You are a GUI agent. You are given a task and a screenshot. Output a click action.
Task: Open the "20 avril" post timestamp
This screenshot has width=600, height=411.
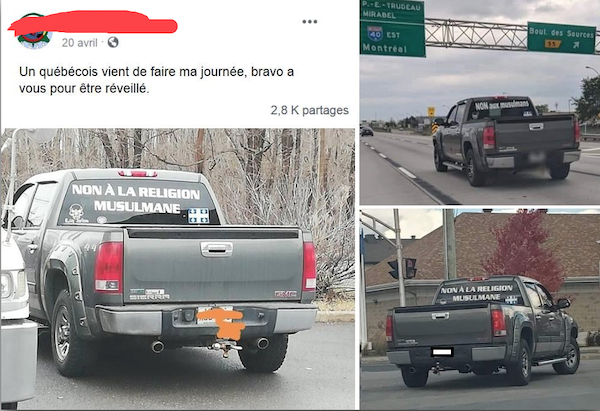[x=80, y=42]
